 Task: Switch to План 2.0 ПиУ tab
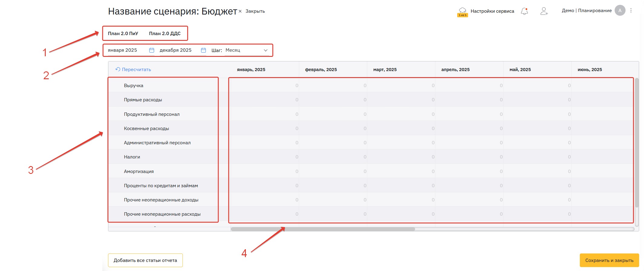click(123, 34)
